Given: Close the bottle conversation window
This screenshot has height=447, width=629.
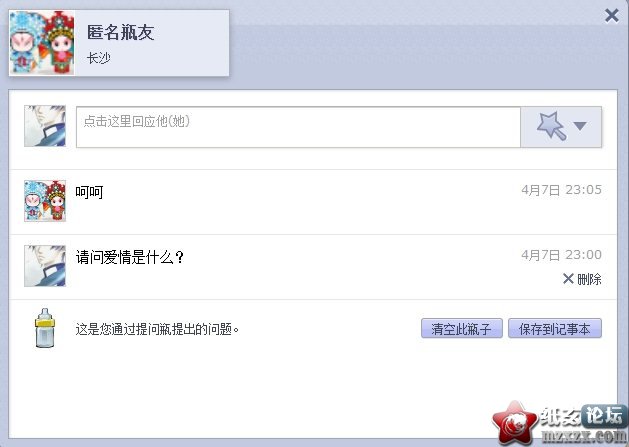Looking at the screenshot, I should click(611, 16).
